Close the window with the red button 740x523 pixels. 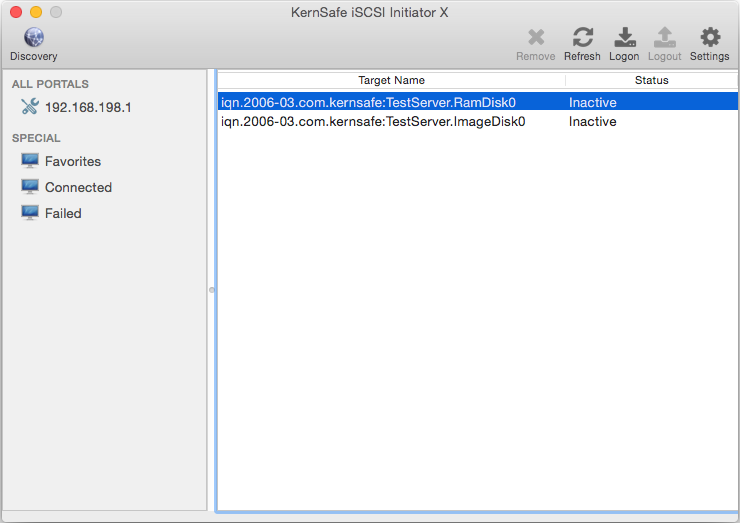pos(16,12)
